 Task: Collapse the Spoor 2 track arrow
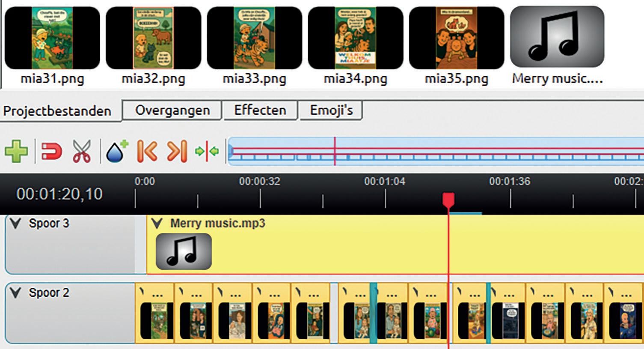coord(16,293)
